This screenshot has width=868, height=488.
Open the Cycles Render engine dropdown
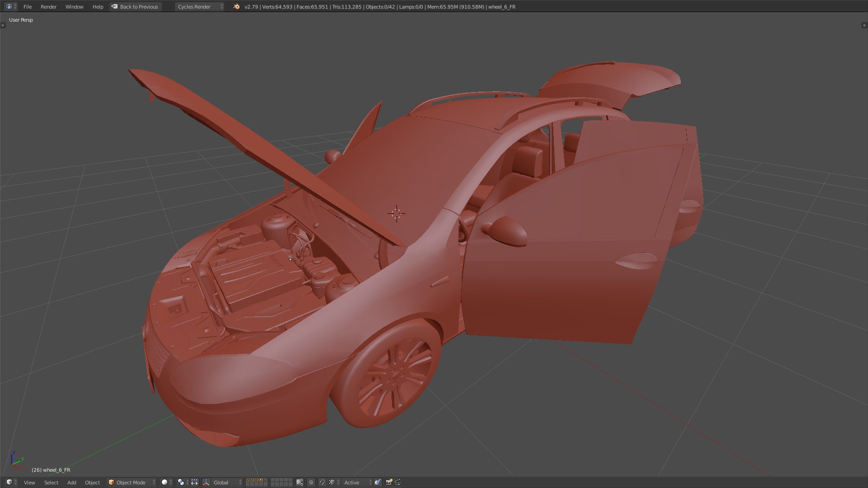click(x=199, y=7)
